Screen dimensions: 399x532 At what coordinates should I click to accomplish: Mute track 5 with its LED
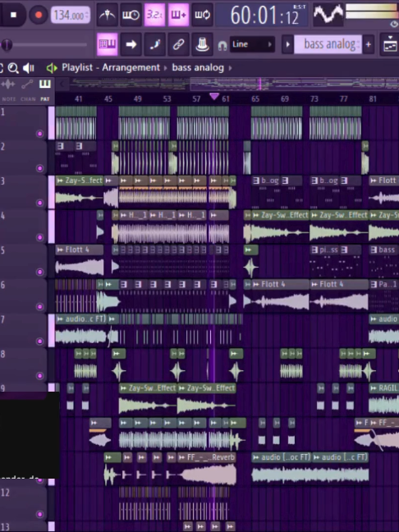[39, 272]
